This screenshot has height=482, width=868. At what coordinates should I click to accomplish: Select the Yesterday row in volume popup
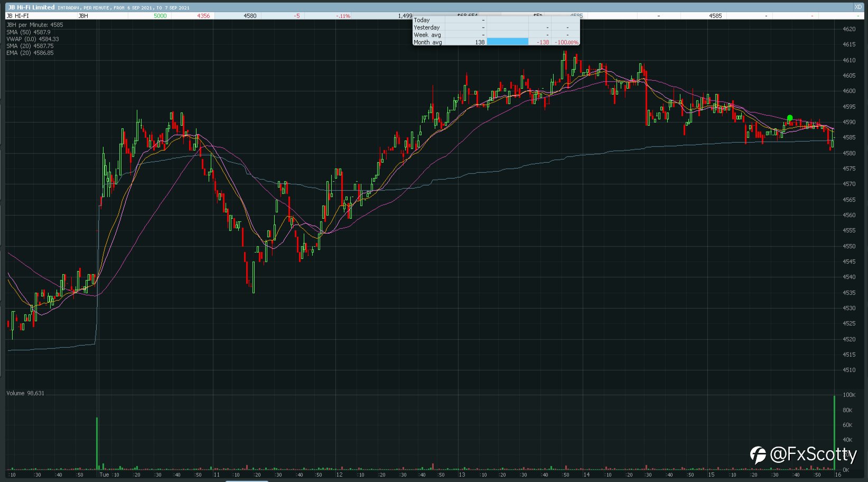tap(496, 27)
